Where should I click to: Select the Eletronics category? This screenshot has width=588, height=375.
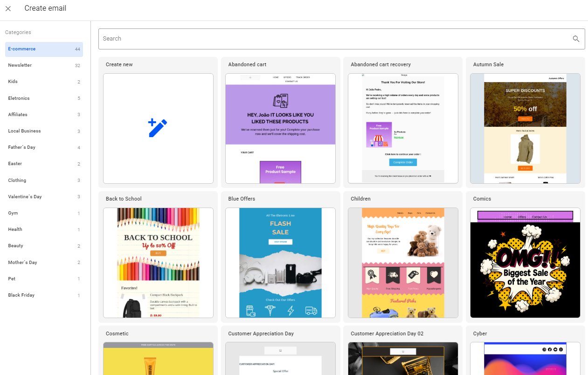(x=44, y=98)
